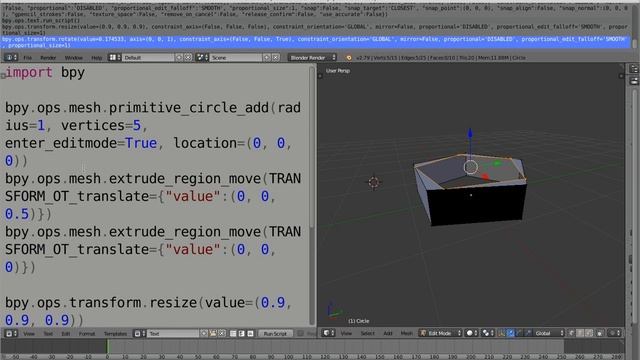This screenshot has width=640, height=360.
Task: Enable the rotate manipulator icon
Action: (x=519, y=333)
